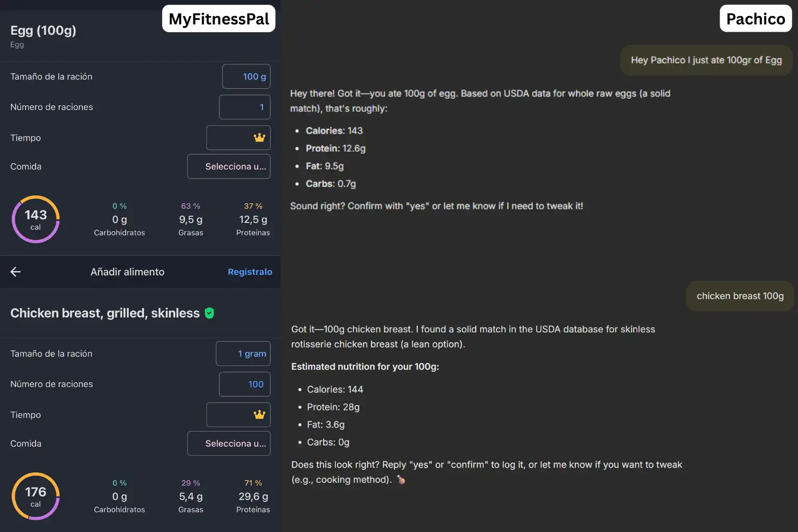Tap Regístralo to log the food
This screenshot has width=798, height=532.
[x=250, y=272]
